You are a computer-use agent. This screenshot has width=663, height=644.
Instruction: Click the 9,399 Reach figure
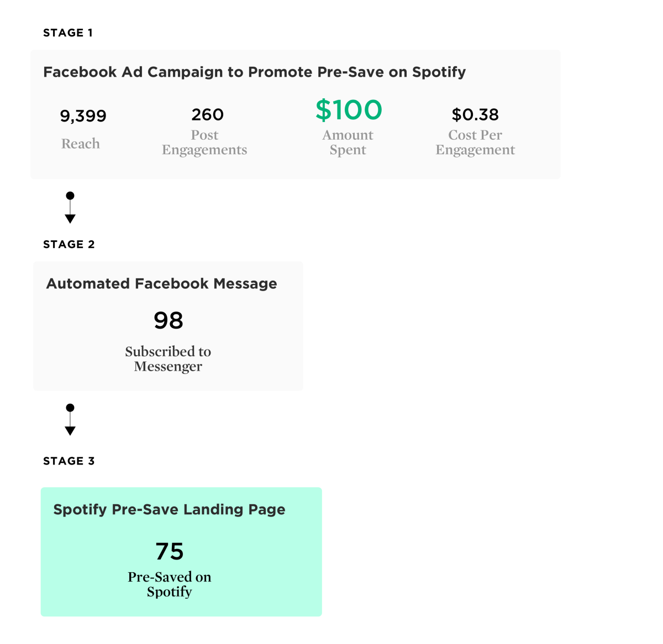click(83, 116)
